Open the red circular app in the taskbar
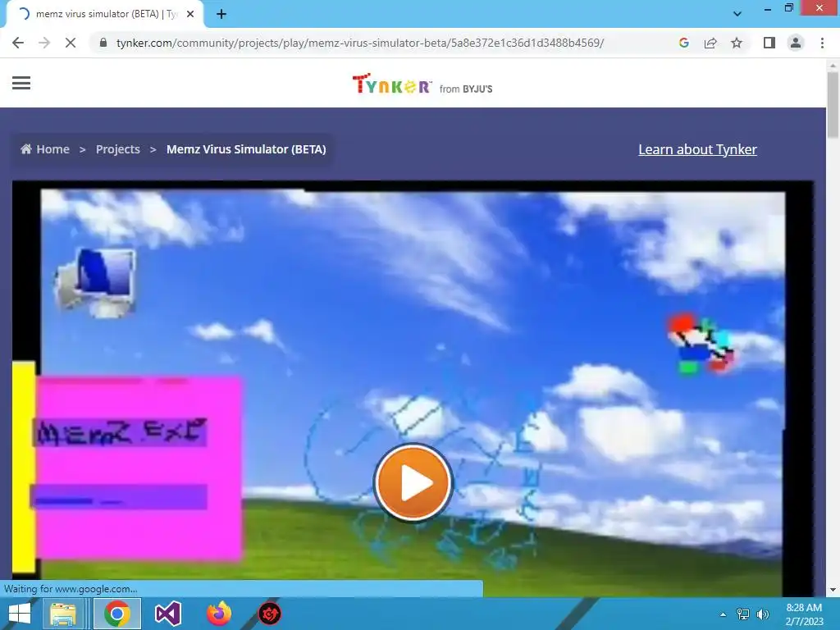 pos(269,614)
